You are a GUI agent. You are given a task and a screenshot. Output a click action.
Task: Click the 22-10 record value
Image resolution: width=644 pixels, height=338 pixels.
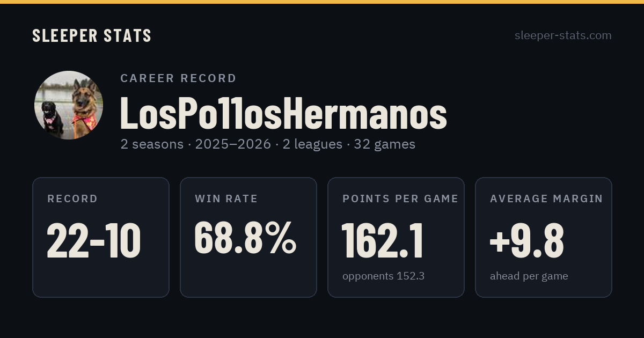point(94,241)
